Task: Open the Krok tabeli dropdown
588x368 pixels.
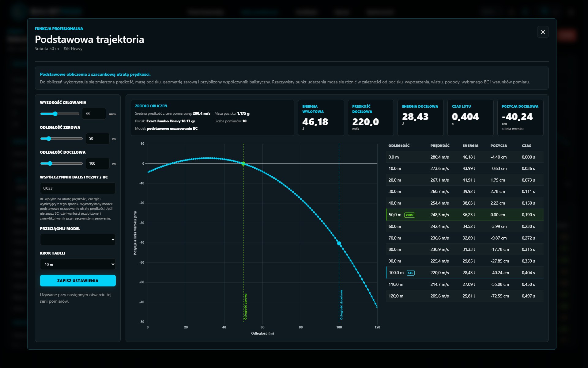Action: pos(78,264)
